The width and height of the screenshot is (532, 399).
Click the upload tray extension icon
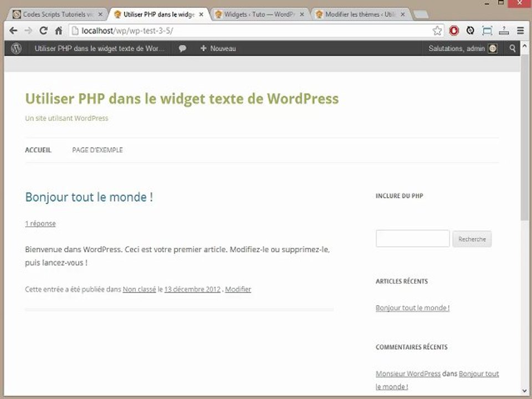coord(504,31)
